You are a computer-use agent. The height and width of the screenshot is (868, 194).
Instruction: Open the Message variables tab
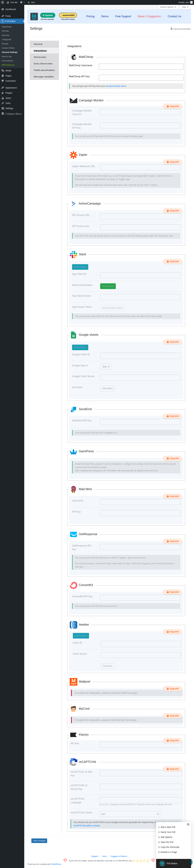(44, 77)
